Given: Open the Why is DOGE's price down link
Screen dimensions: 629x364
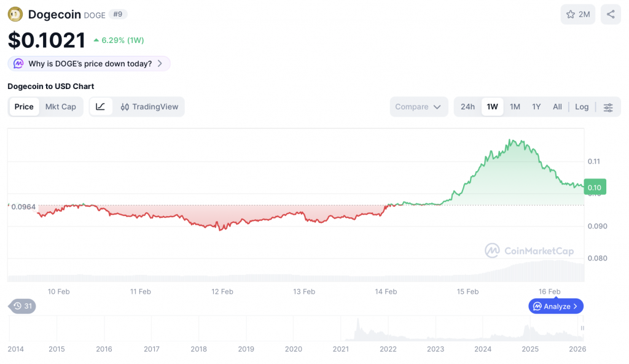Looking at the screenshot, I should click(x=89, y=63).
